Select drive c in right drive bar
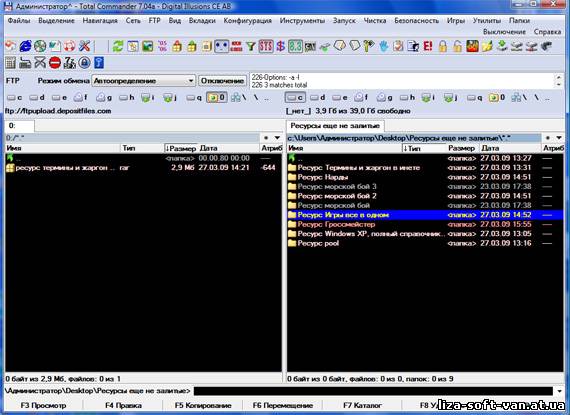The image size is (570, 415). point(295,97)
